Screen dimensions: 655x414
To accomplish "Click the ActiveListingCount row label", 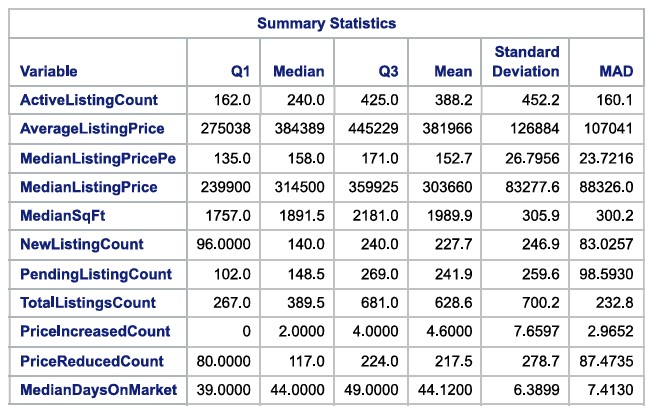I will [x=84, y=101].
